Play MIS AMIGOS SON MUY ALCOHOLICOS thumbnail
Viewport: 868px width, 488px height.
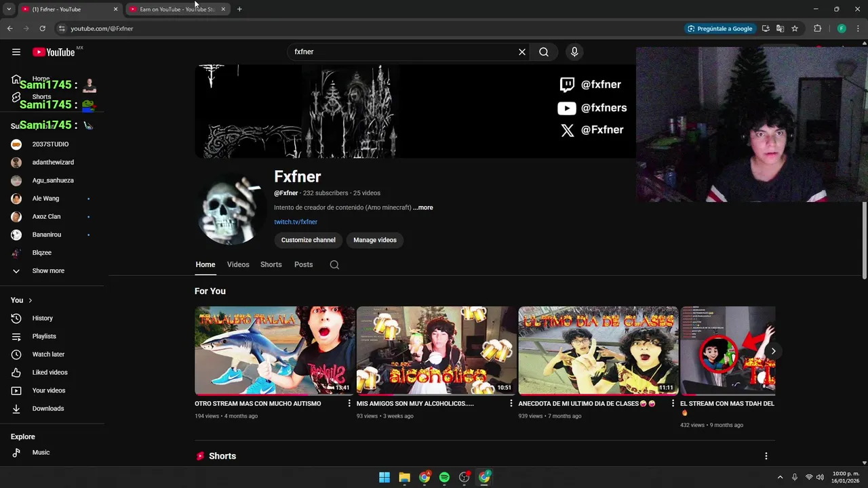tap(436, 350)
